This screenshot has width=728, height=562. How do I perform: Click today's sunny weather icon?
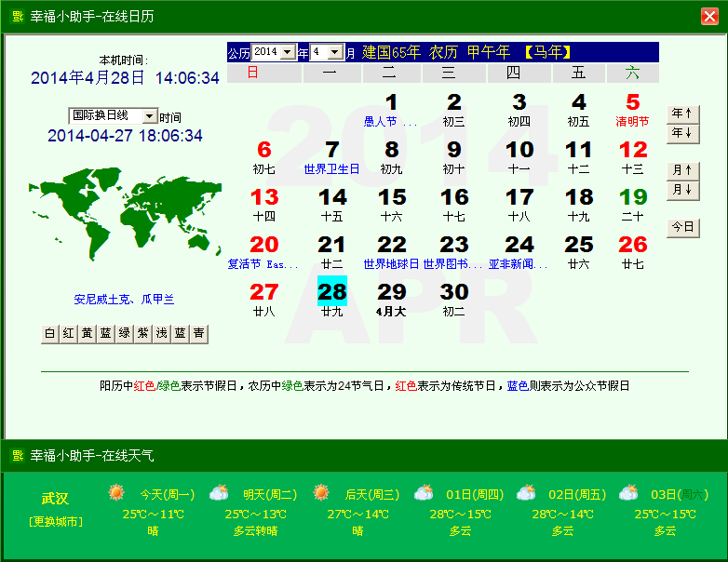[x=116, y=492]
